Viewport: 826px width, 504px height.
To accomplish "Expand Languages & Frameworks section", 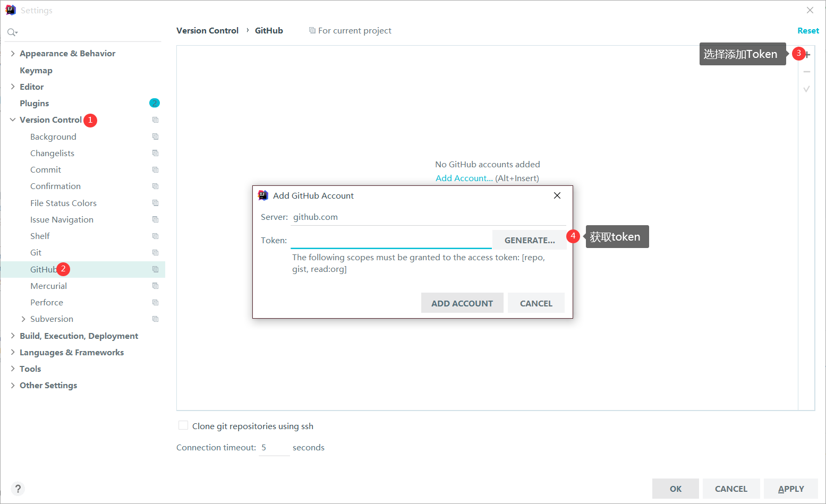I will [13, 352].
